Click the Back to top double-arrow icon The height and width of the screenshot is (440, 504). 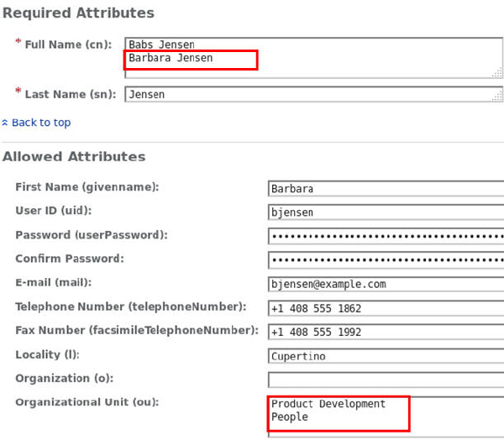tap(5, 123)
